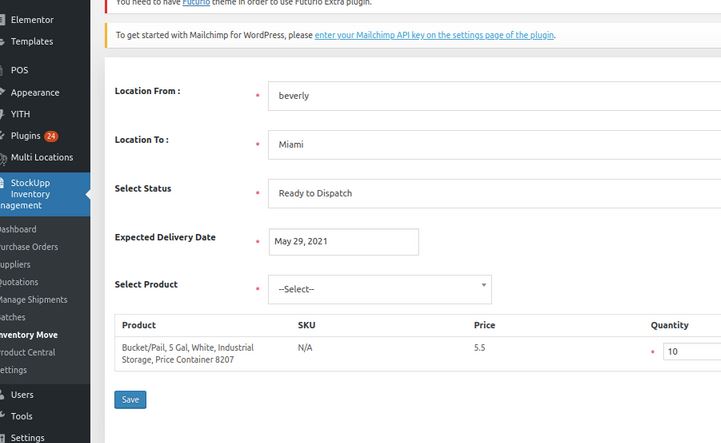Image resolution: width=721 pixels, height=443 pixels.
Task: Open the Users menu item
Action: 22,395
